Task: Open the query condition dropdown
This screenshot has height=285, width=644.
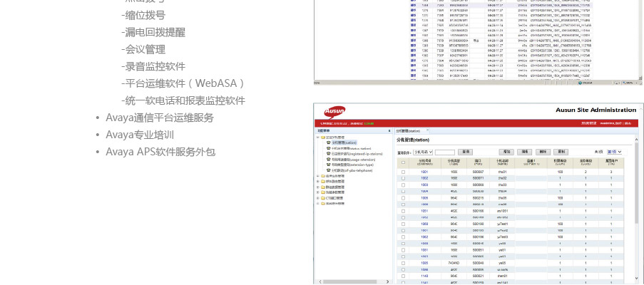Action: [422, 152]
